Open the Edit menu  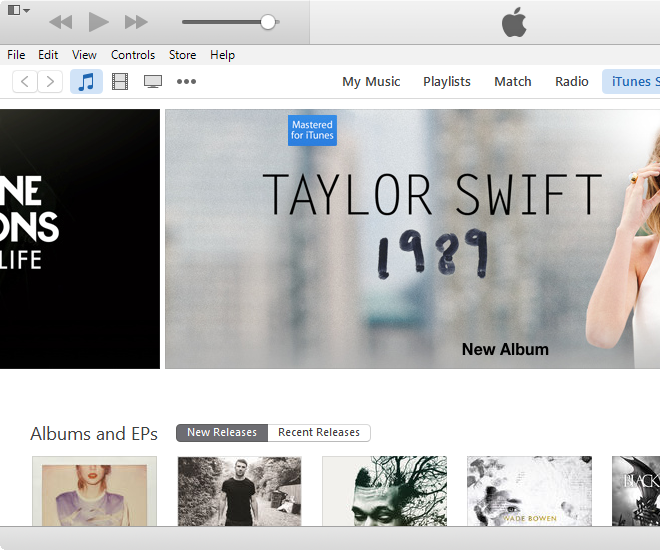48,55
